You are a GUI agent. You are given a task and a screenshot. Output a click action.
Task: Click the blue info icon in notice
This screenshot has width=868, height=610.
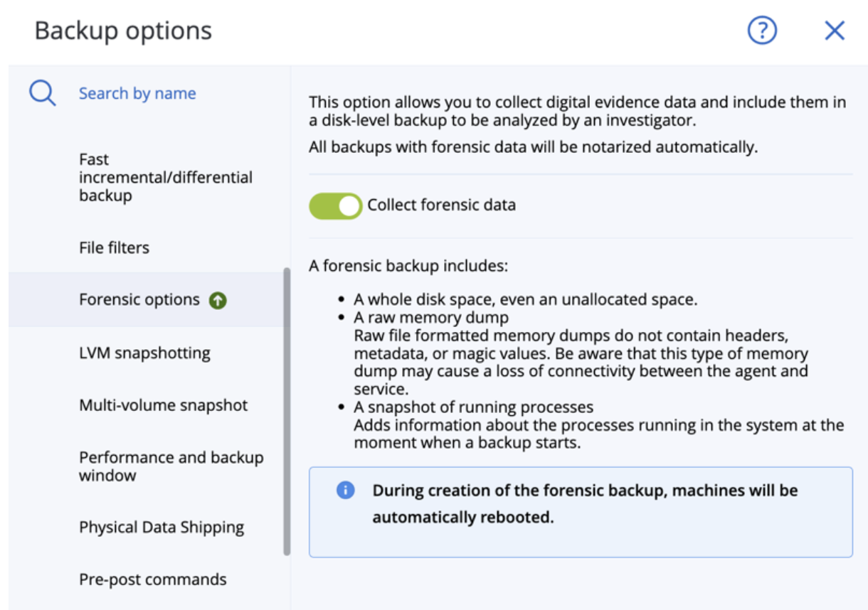pos(346,491)
